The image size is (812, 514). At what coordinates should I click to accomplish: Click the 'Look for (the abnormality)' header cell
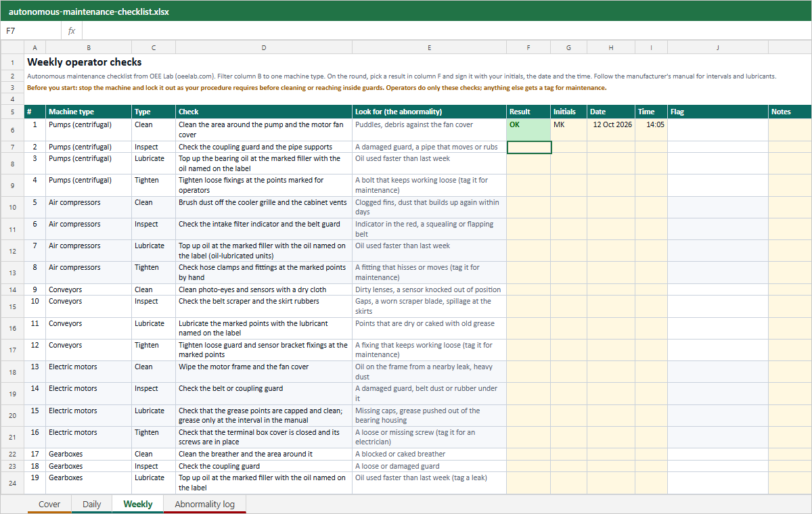pyautogui.click(x=430, y=112)
